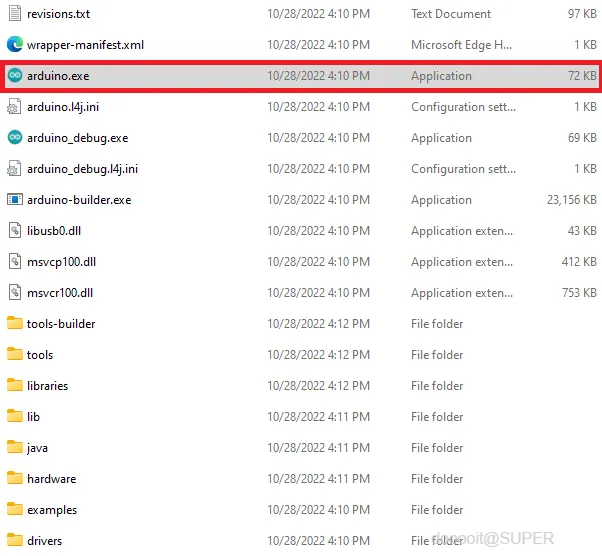Select the drivers folder name
Screen dimensions: 602x556
pos(45,541)
